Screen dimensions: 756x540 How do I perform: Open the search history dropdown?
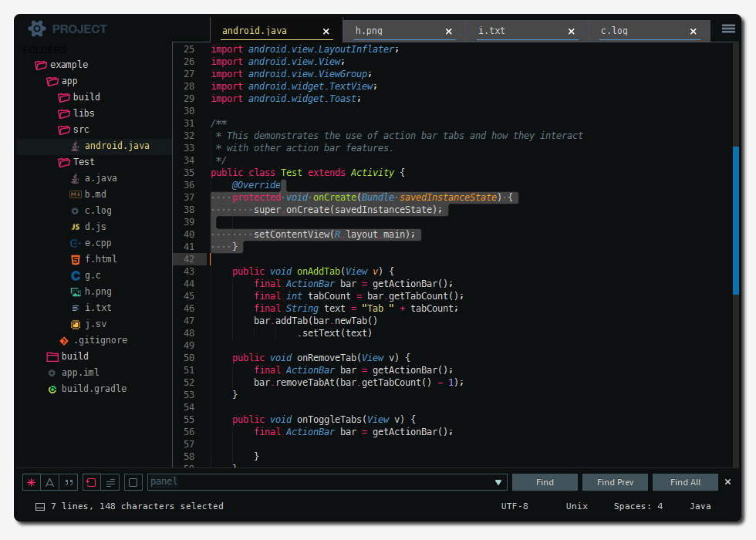497,481
